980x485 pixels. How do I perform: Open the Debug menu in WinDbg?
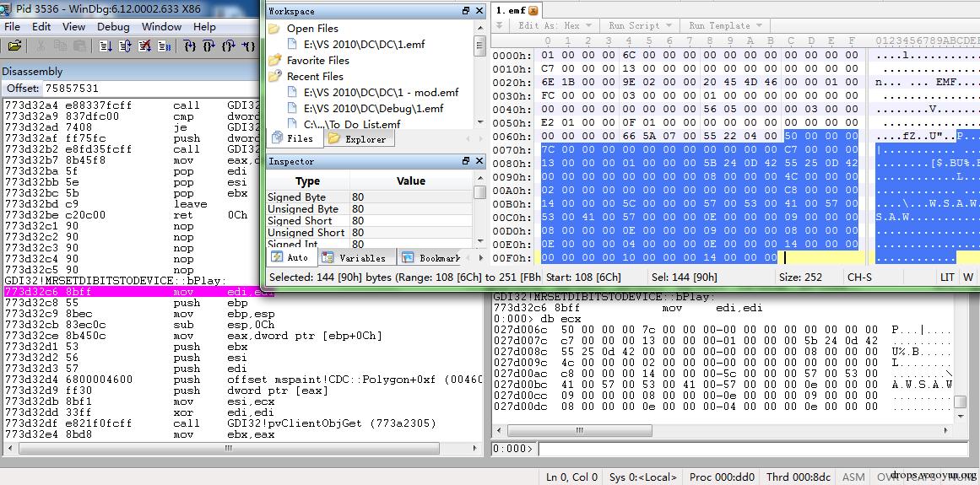113,26
